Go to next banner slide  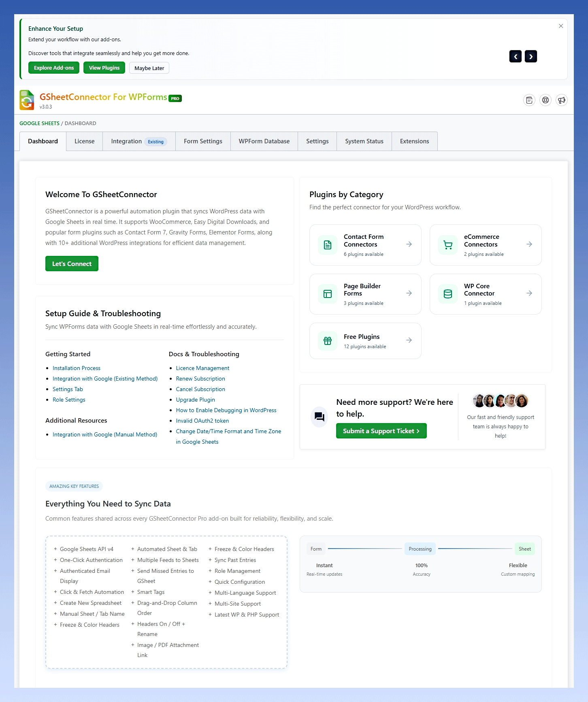(x=531, y=56)
